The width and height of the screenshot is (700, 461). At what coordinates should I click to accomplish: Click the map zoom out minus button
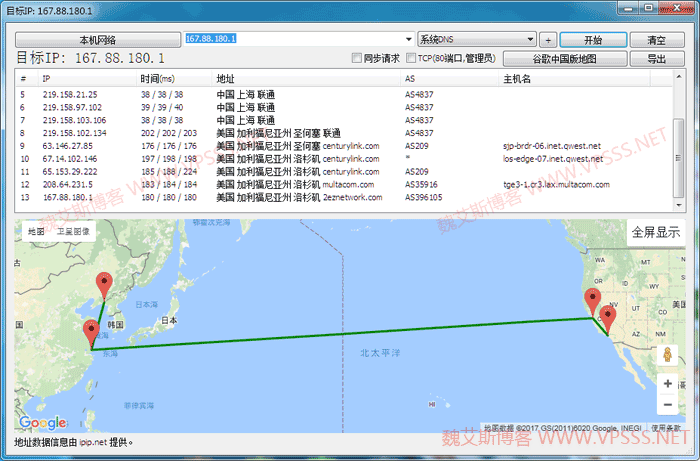pos(667,404)
